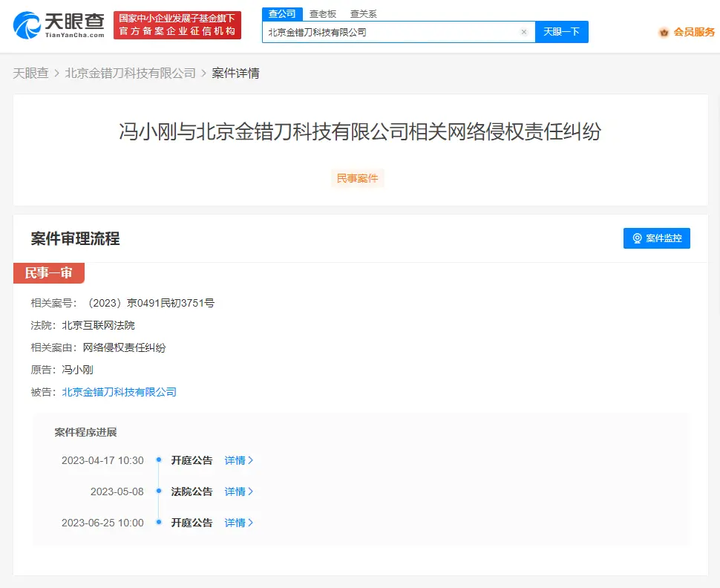Click the 案件审理流程 section heading

[75, 238]
